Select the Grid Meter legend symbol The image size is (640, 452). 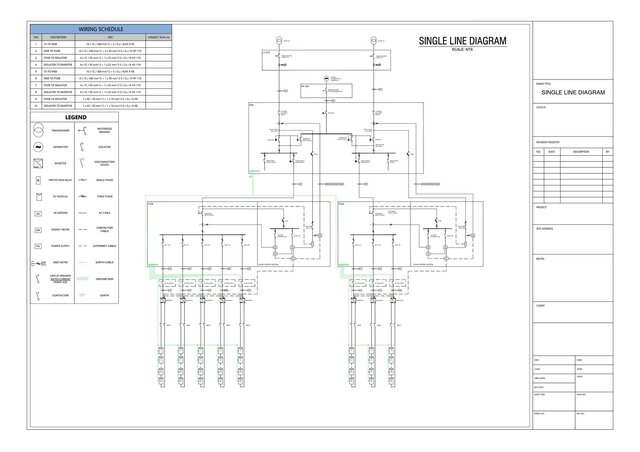coord(39,263)
